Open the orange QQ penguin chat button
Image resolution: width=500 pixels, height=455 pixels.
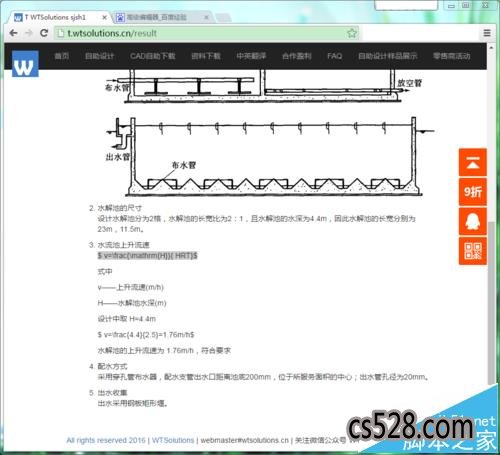[473, 221]
